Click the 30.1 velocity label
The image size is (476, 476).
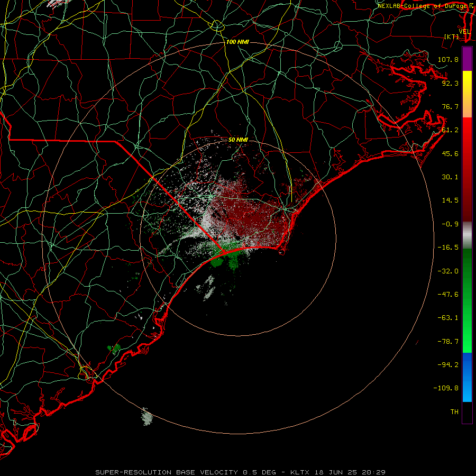pyautogui.click(x=450, y=177)
